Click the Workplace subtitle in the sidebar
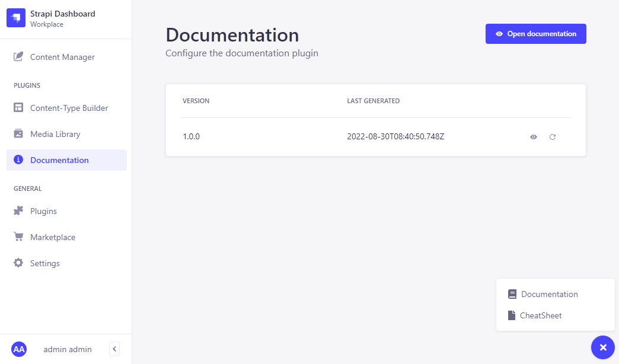The height and width of the screenshot is (364, 619). coord(47,24)
